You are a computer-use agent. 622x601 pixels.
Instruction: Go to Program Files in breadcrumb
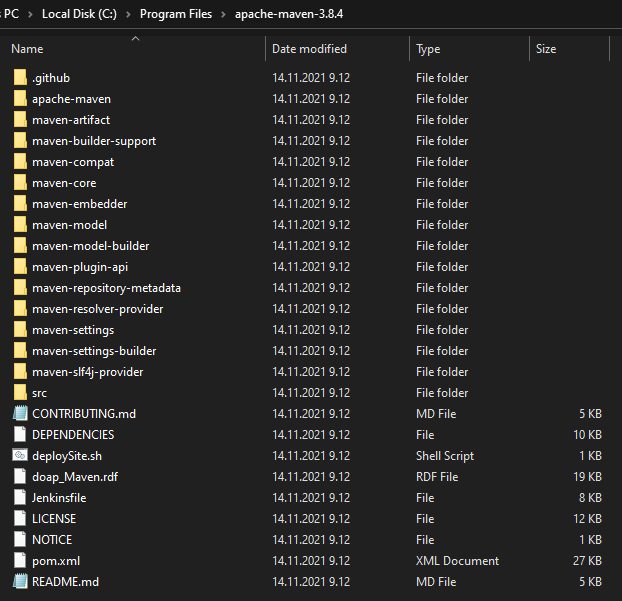176,14
